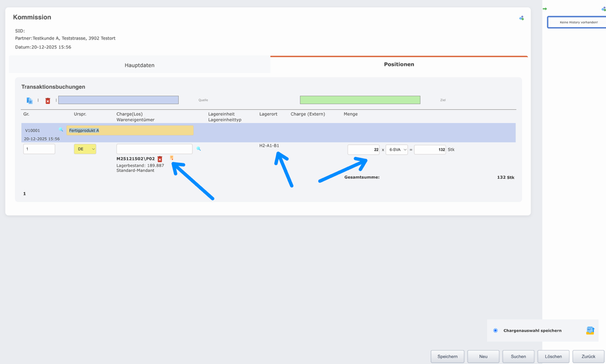Click the orange note icon next to batch M25121502\P02
The image size is (606, 364).
coord(171,158)
